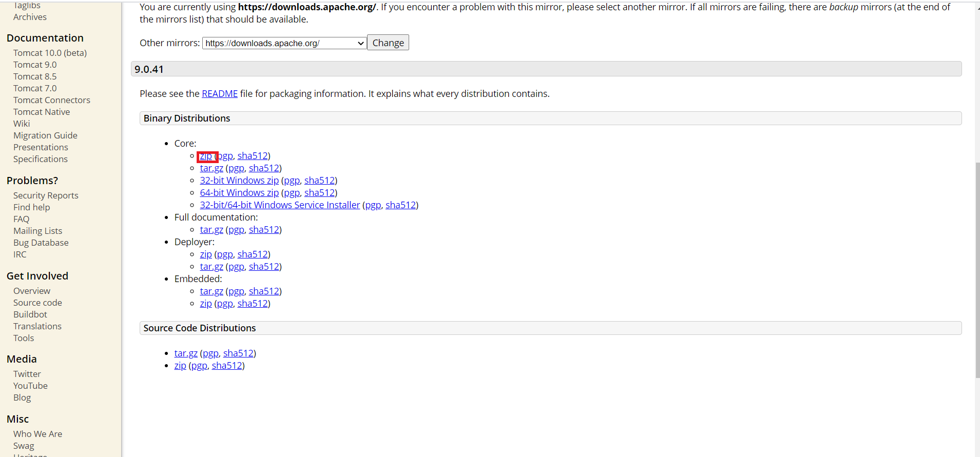980x457 pixels.
Task: Open sha512 for Core tar.gz
Action: coord(264,168)
